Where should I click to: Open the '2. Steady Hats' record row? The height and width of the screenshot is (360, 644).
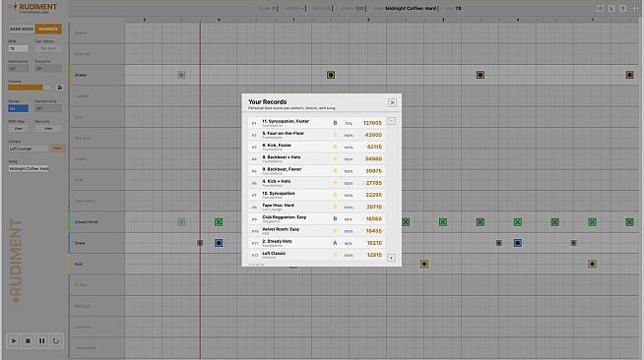coord(317,243)
